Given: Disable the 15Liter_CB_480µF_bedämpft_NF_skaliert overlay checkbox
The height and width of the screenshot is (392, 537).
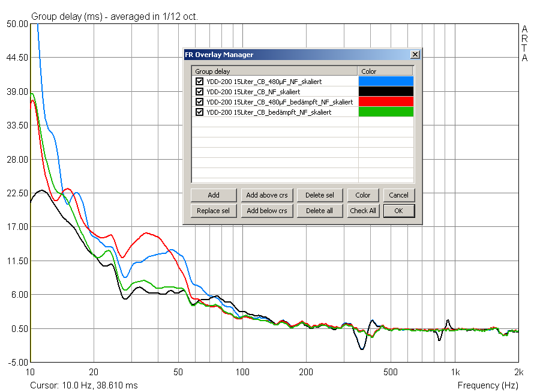Looking at the screenshot, I should pos(199,102).
